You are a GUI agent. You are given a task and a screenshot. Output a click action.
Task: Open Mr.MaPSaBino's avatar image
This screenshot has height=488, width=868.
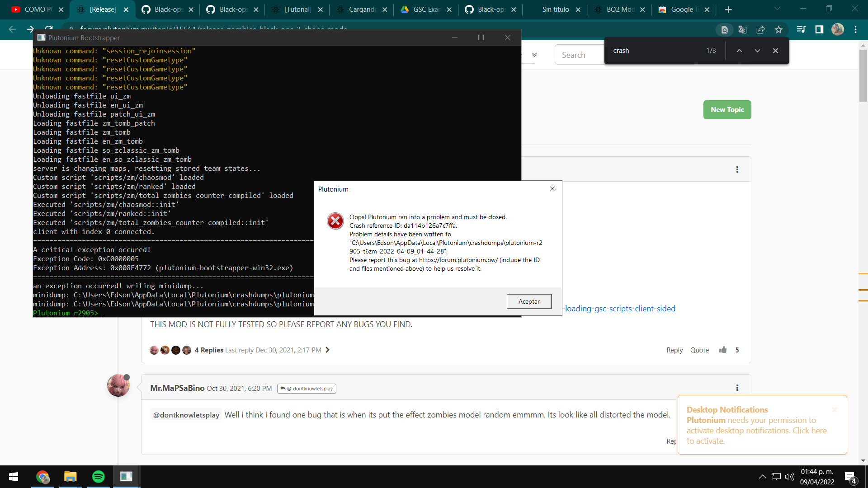(118, 385)
